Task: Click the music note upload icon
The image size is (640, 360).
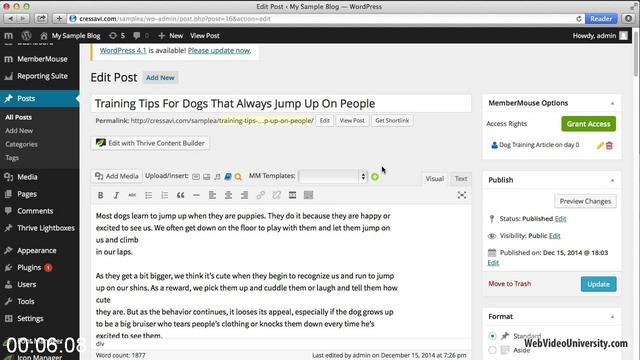Action: [x=217, y=177]
